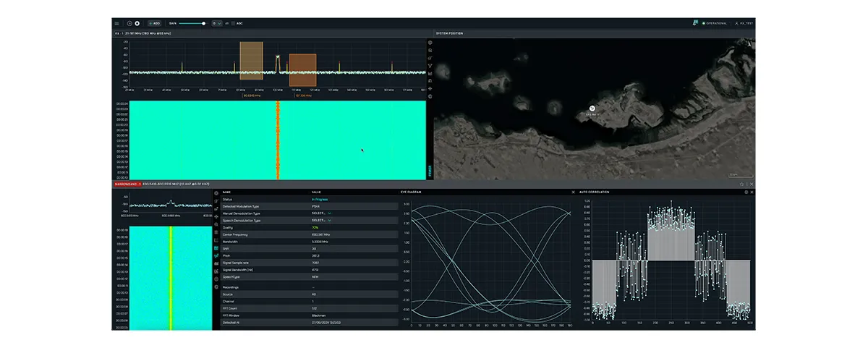
Task: Close the Auto Correlation panel
Action: (x=752, y=192)
